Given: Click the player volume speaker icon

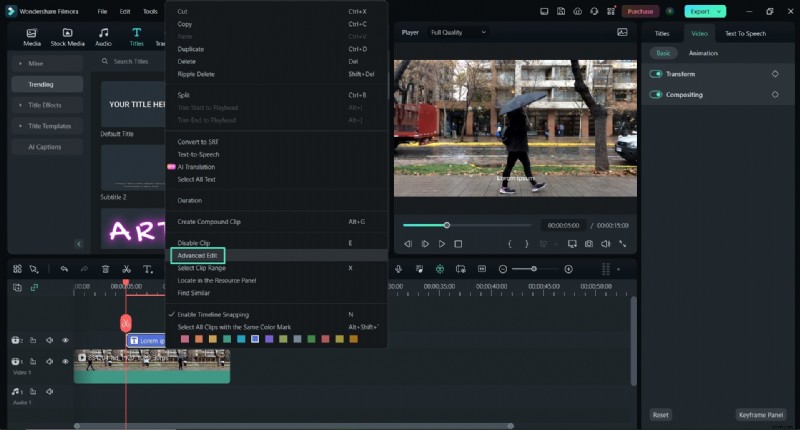Looking at the screenshot, I should [606, 244].
